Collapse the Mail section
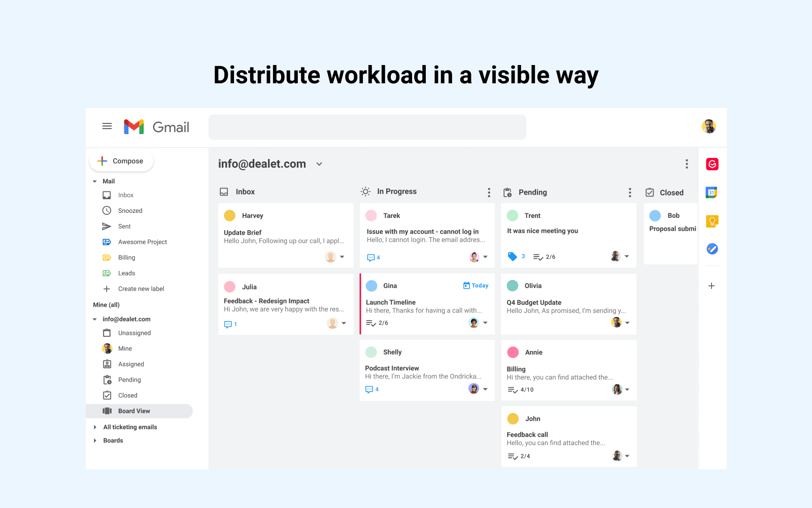Image resolution: width=812 pixels, height=508 pixels. tap(94, 181)
